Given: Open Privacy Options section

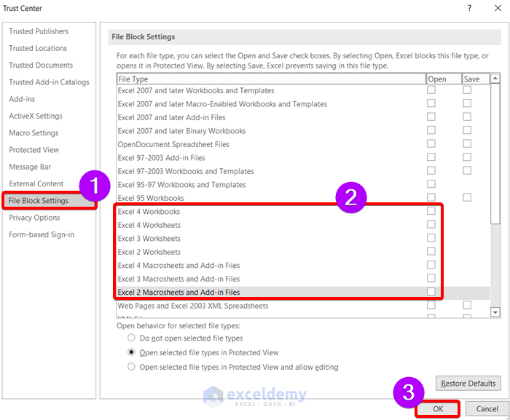Looking at the screenshot, I should (34, 218).
